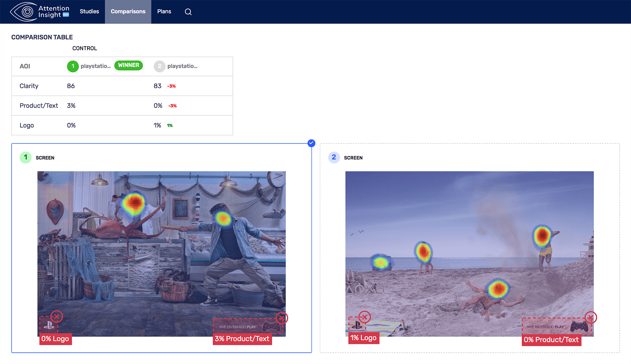Click the Attention Insight eye logo
This screenshot has width=631, height=364.
[x=39, y=12]
